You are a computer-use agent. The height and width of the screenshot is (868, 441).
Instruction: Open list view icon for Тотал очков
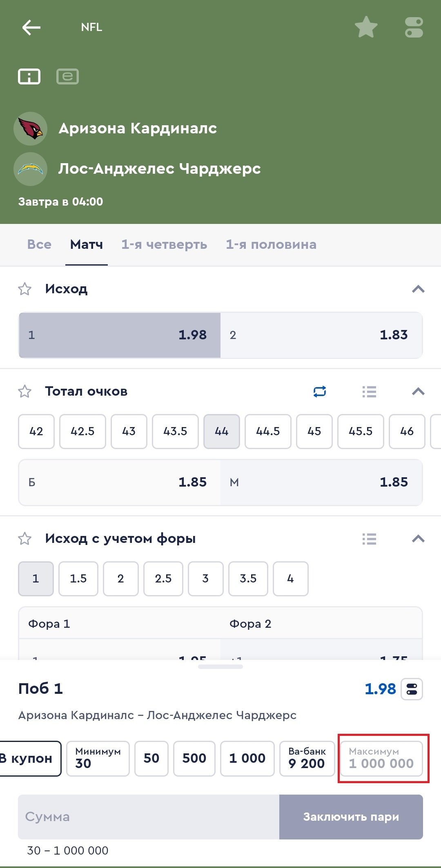coord(369,392)
